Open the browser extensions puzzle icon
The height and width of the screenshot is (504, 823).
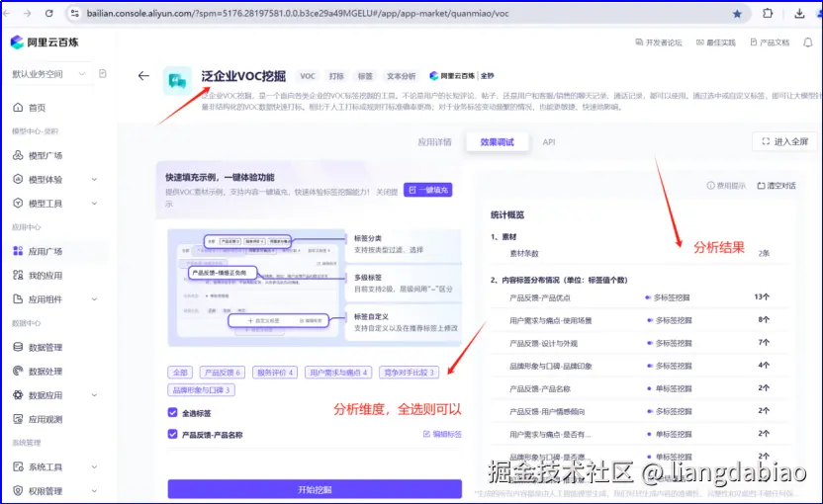pos(768,14)
